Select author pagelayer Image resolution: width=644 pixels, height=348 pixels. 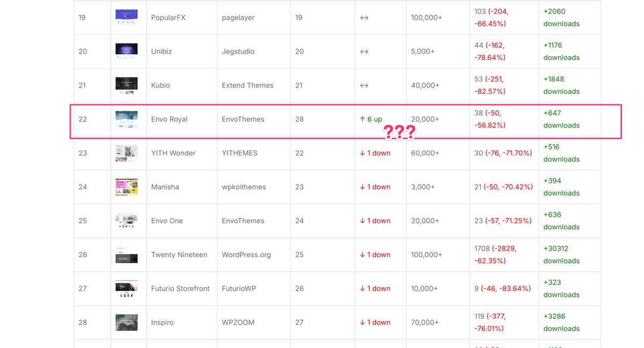pos(238,18)
